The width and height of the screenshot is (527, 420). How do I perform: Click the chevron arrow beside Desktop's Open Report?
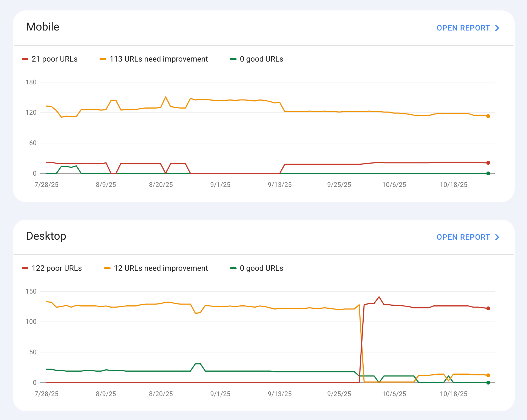tap(497, 237)
